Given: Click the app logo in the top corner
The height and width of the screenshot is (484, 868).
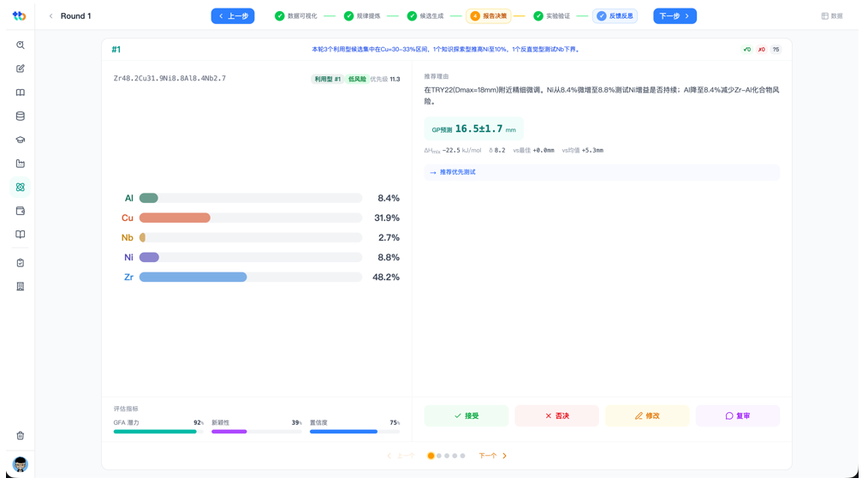Looking at the screenshot, I should (x=20, y=16).
